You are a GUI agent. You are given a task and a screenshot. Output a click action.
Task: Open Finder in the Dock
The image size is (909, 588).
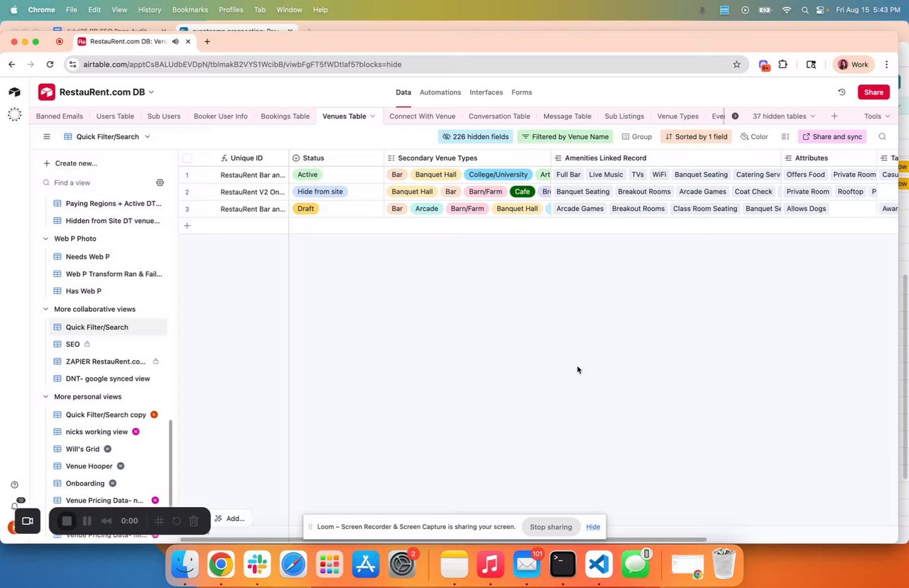point(185,565)
